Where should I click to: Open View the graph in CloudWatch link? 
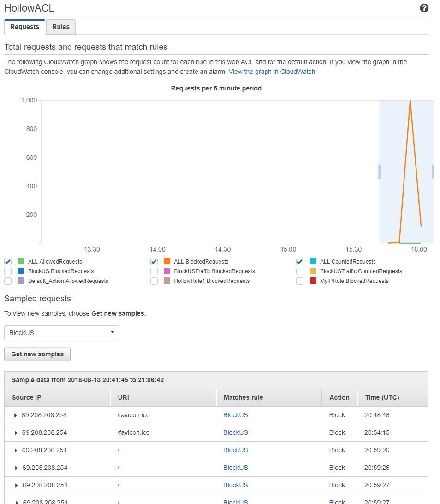(272, 72)
